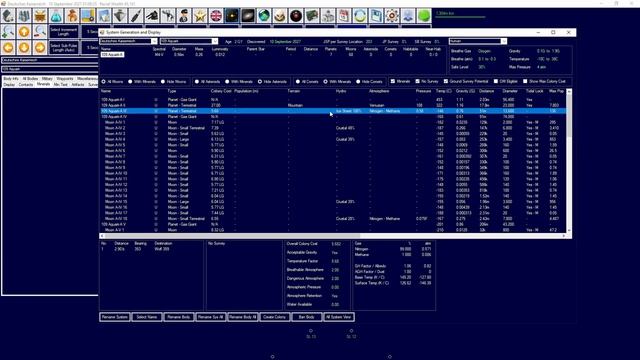Click the Select Name button
This screenshot has width=640, height=360.
point(147,317)
